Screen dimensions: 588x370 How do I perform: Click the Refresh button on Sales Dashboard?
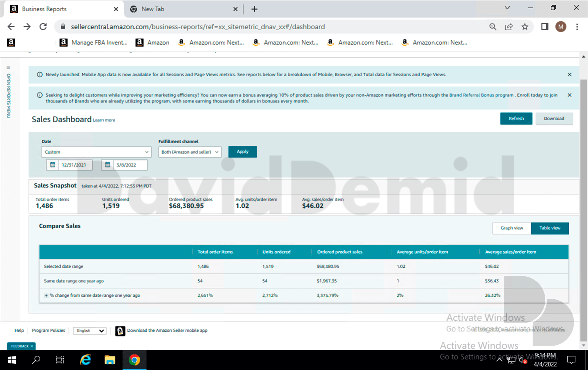click(x=516, y=118)
